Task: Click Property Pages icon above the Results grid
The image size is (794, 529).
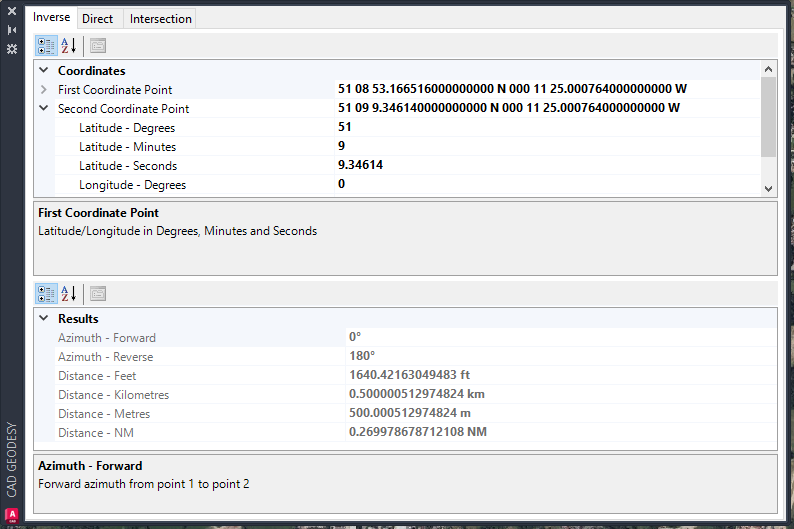Action: point(97,293)
